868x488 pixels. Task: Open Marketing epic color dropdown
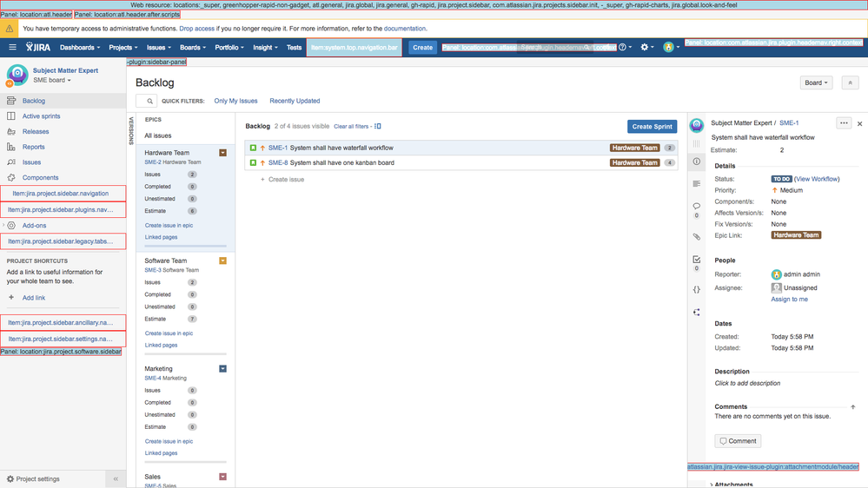point(222,368)
